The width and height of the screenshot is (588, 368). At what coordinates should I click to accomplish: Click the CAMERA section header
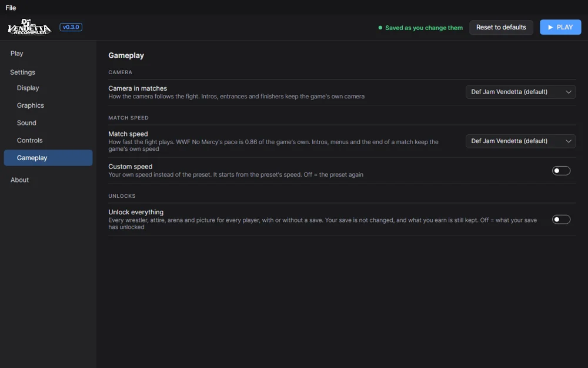pyautogui.click(x=120, y=72)
